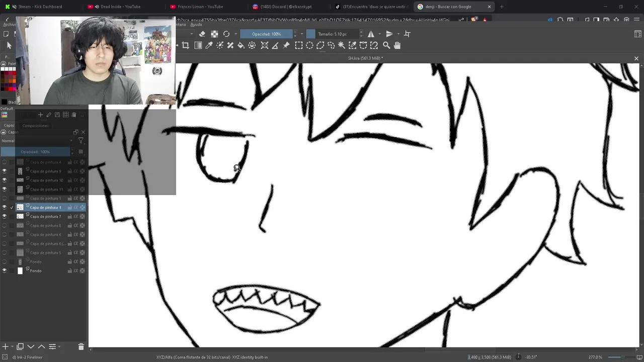Select the fill bucket tool
This screenshot has height=362, width=644.
(x=241, y=45)
